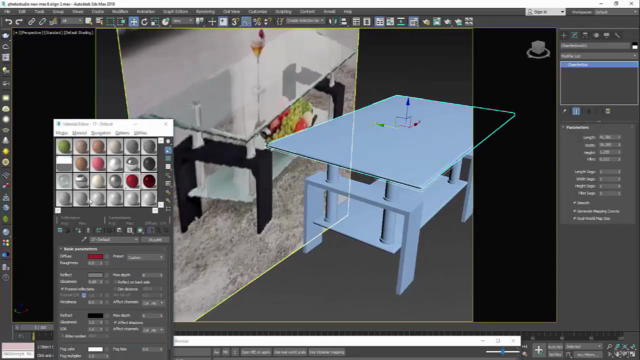Open the Modifiers menu

click(x=120, y=11)
